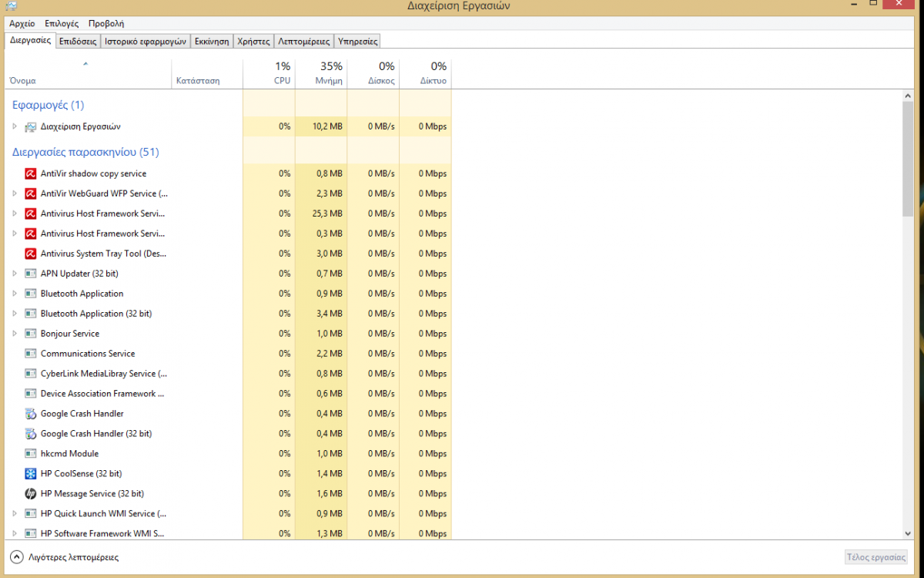
Task: Select the Εφαρμογές (1) group heading
Action: coord(48,105)
